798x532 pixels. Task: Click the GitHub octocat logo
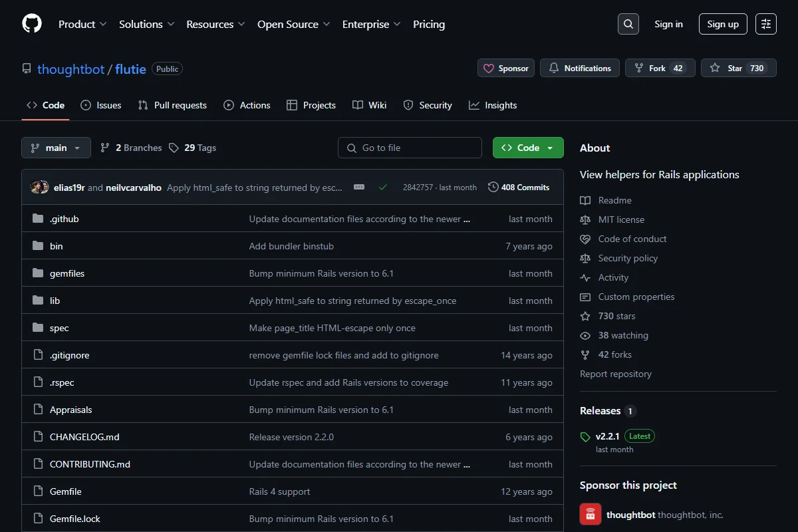(32, 24)
